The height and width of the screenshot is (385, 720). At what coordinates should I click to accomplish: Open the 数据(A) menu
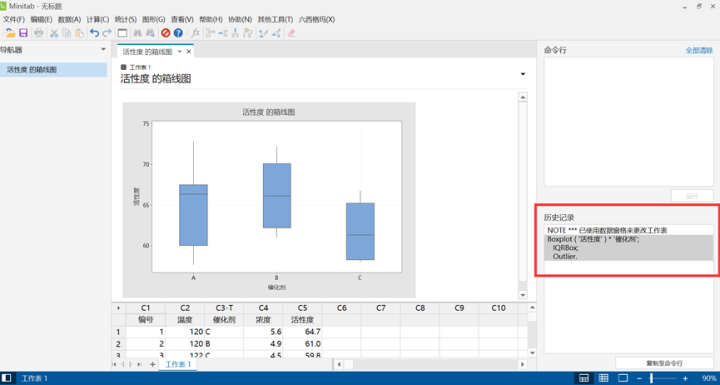[x=69, y=19]
